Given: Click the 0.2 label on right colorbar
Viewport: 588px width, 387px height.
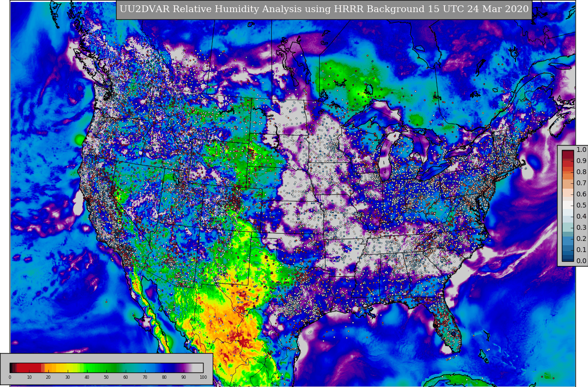Looking at the screenshot, I should click(581, 238).
